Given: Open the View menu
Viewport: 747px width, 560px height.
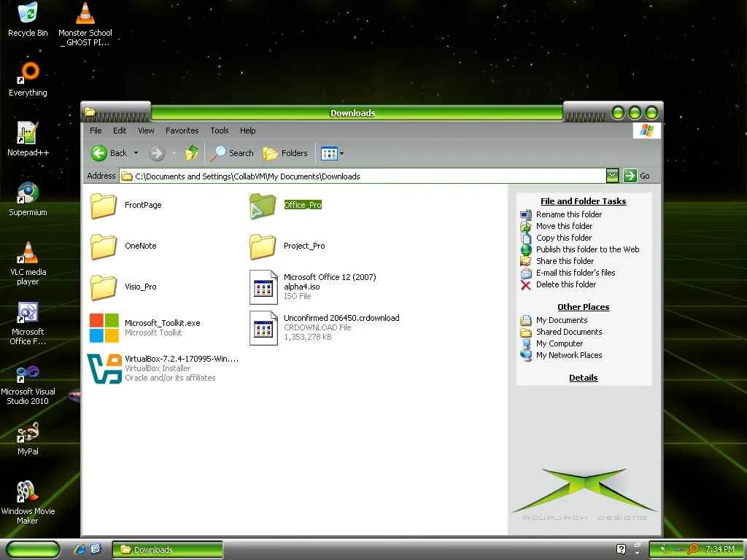Looking at the screenshot, I should (x=146, y=131).
